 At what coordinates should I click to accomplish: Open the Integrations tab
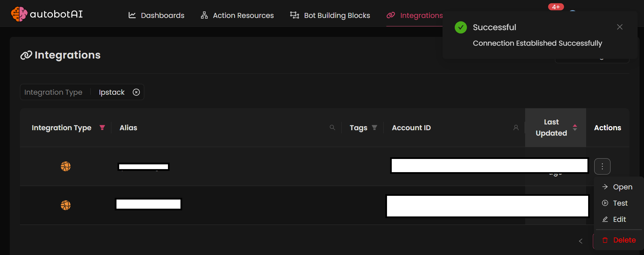415,16
